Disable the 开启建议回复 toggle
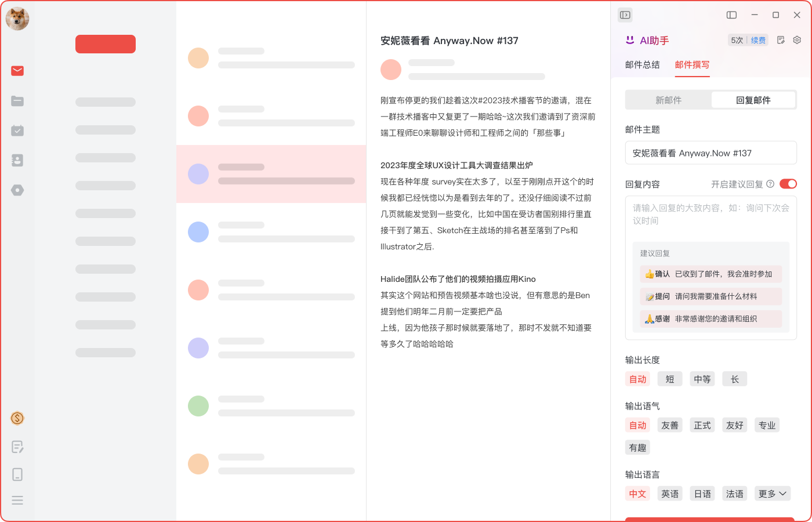The image size is (812, 522). (x=788, y=183)
